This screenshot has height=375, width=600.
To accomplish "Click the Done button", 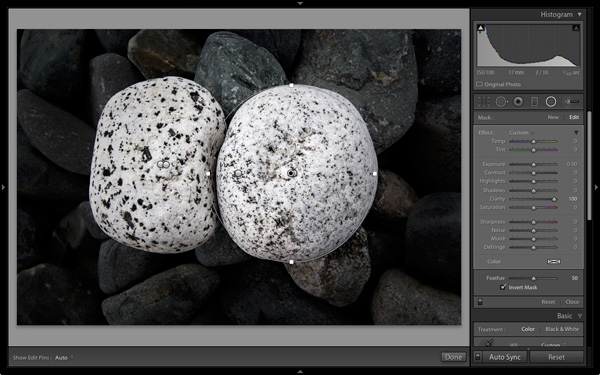I will 453,357.
